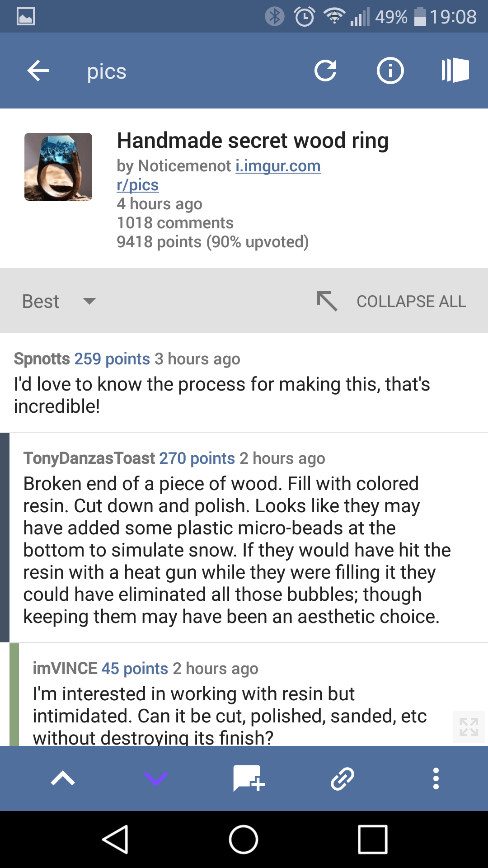Collapse all comments
This screenshot has width=488, height=868.
(391, 301)
